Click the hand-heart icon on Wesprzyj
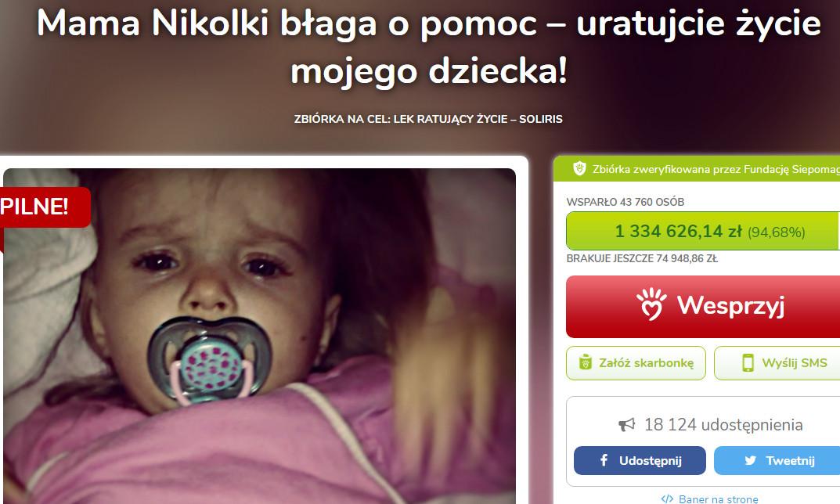Image resolution: width=840 pixels, height=504 pixels. (651, 304)
